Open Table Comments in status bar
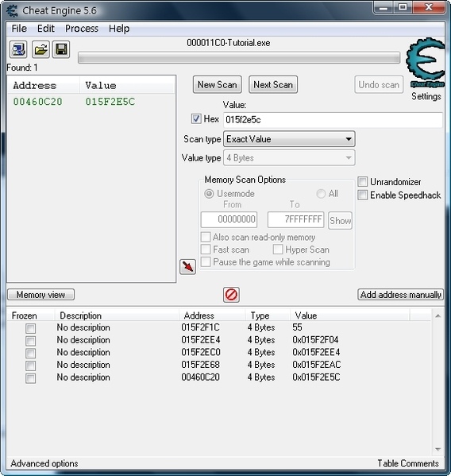451x476 pixels. pos(408,463)
